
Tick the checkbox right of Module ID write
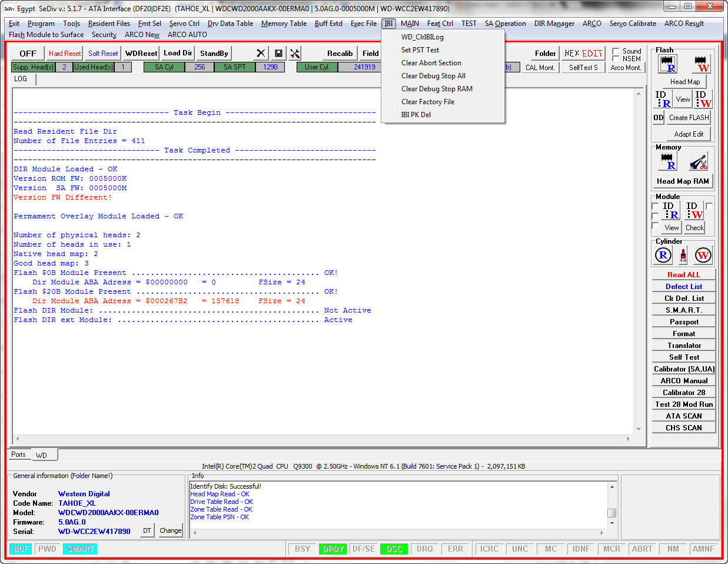(709, 206)
